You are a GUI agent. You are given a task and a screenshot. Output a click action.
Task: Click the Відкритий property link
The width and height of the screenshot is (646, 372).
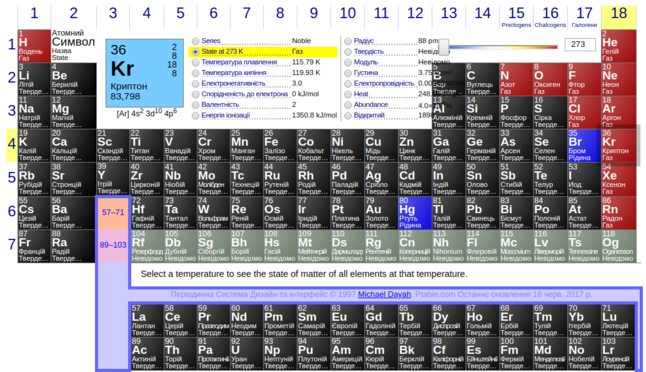(x=369, y=115)
